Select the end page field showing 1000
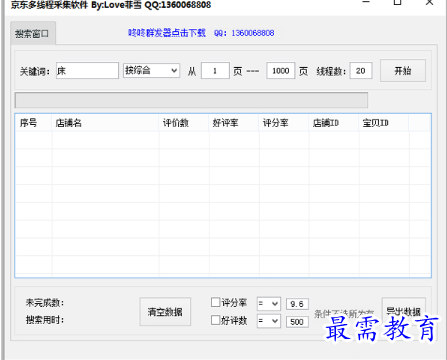Viewport: 447px width, 360px height. [x=281, y=71]
